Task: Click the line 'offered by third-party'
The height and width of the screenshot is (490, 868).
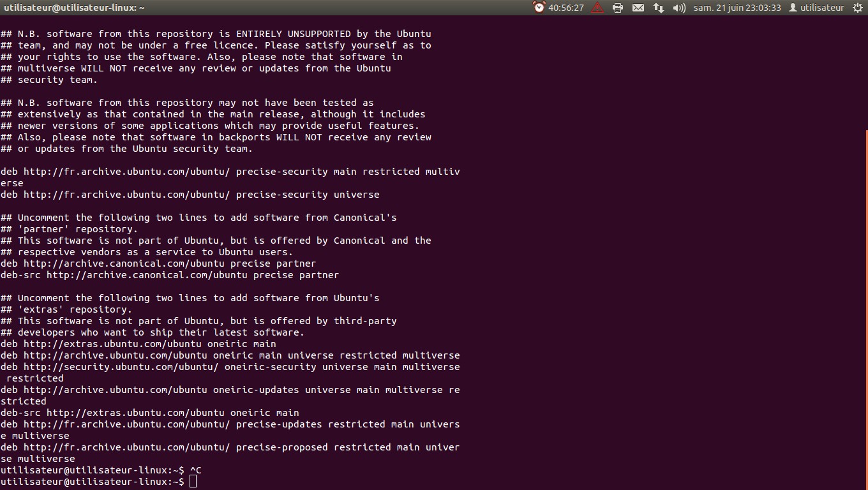Action: [x=198, y=321]
